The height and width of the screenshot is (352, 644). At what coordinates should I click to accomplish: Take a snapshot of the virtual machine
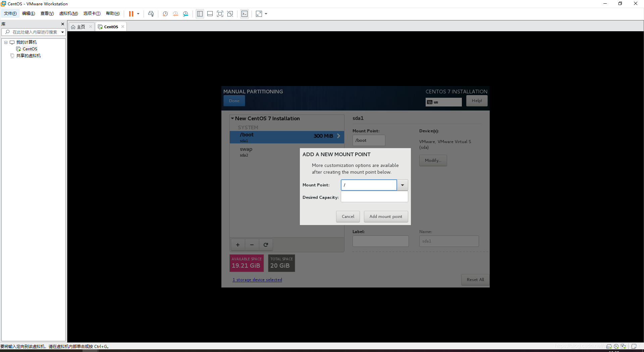(x=165, y=14)
